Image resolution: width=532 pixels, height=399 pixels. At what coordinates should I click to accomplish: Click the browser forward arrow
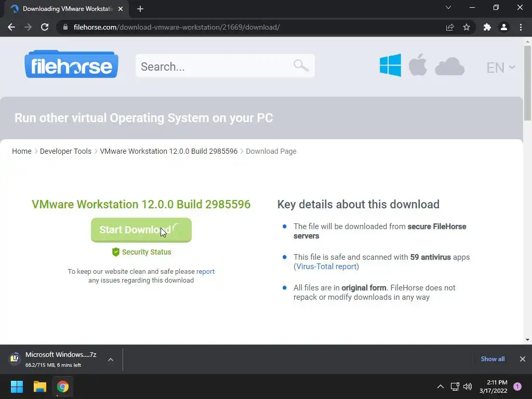(28, 27)
